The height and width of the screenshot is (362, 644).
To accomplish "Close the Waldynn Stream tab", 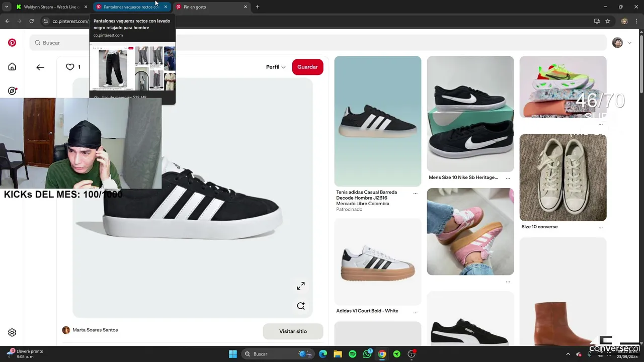I will [x=86, y=7].
